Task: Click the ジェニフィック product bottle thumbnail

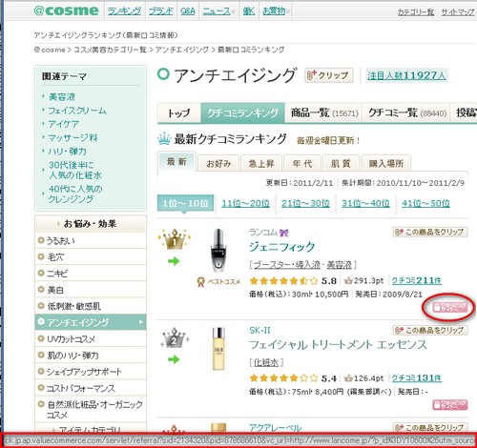Action: 218,251
